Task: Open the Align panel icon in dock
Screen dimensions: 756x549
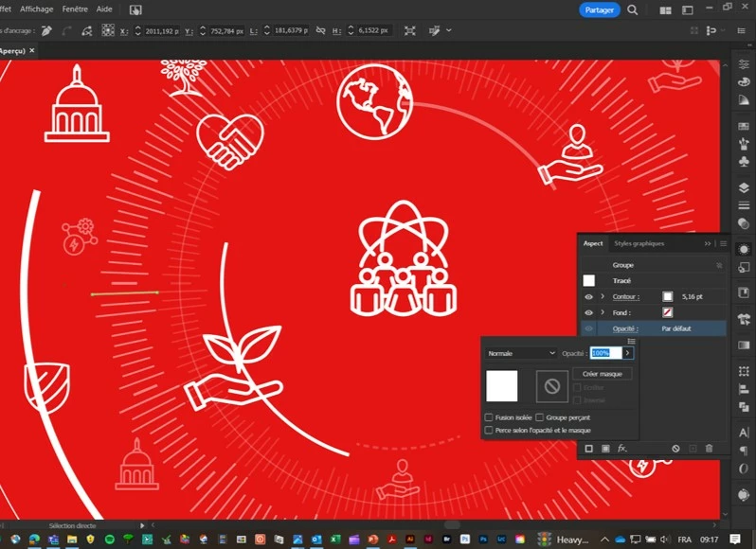Action: click(x=744, y=389)
